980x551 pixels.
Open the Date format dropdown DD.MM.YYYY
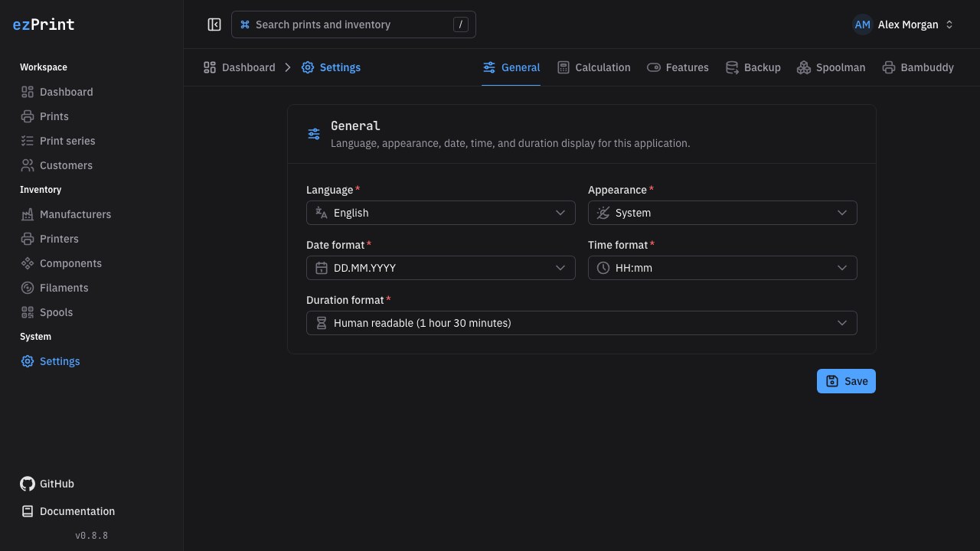point(441,268)
